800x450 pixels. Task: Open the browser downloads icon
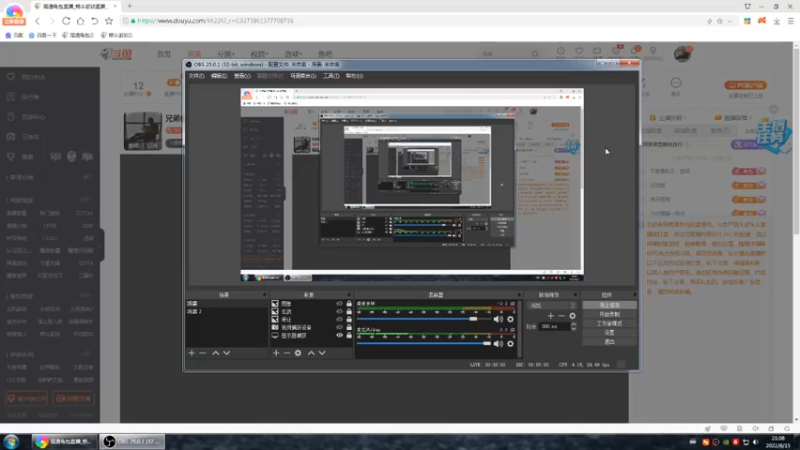(777, 21)
